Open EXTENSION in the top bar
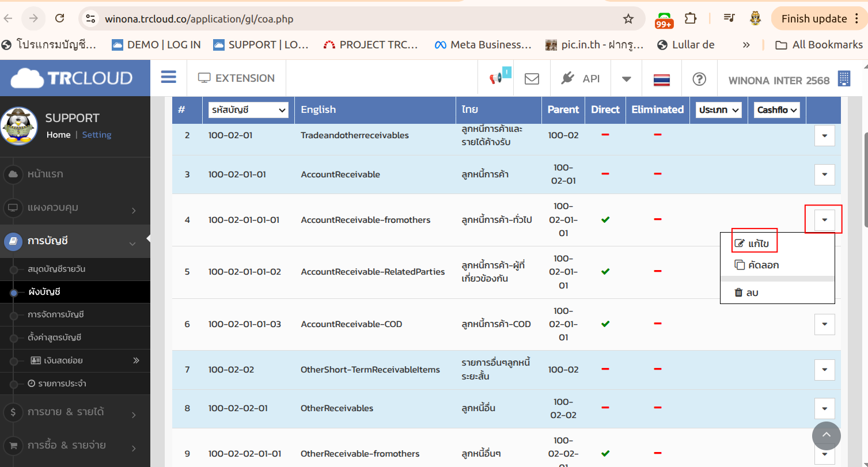The image size is (868, 467). 236,78
